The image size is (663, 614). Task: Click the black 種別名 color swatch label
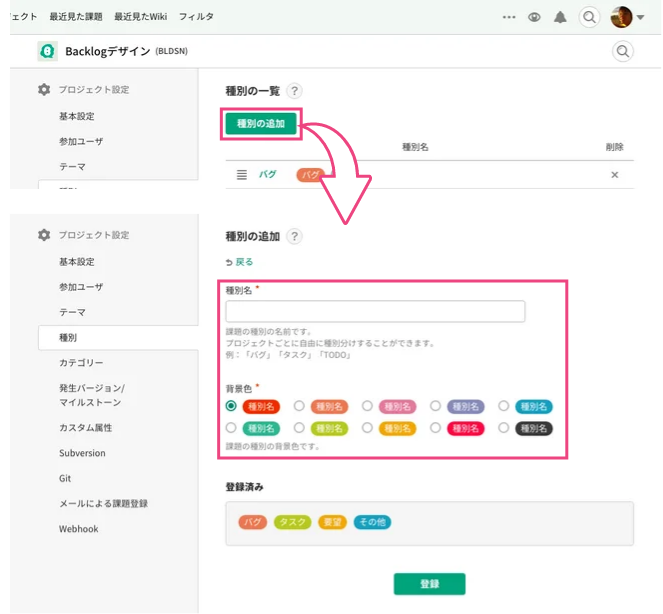tap(534, 429)
